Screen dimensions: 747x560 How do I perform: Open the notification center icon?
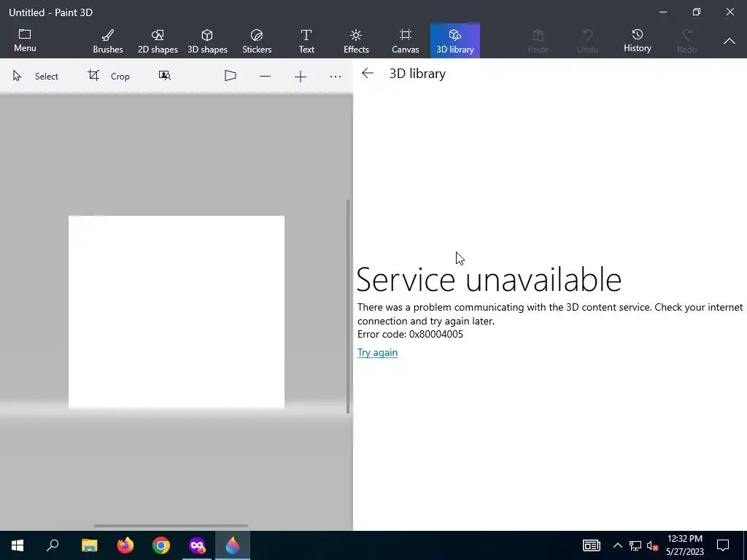[723, 545]
